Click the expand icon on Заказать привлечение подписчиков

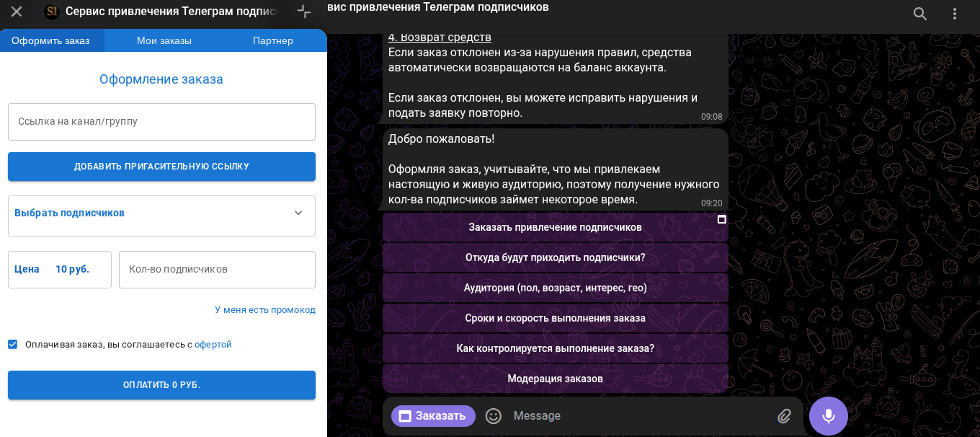point(721,219)
